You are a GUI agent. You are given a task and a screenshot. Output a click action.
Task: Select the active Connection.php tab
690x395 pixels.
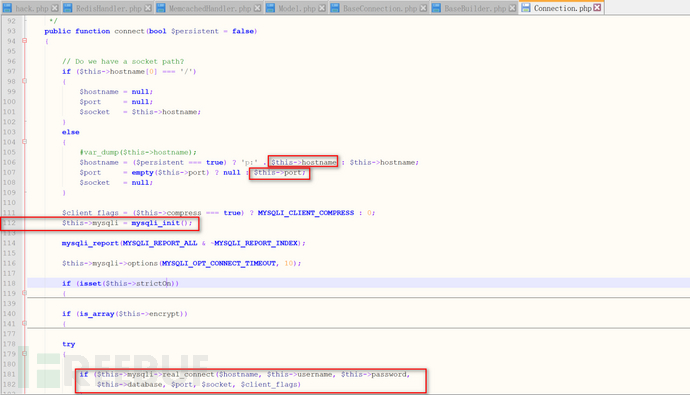click(x=561, y=7)
